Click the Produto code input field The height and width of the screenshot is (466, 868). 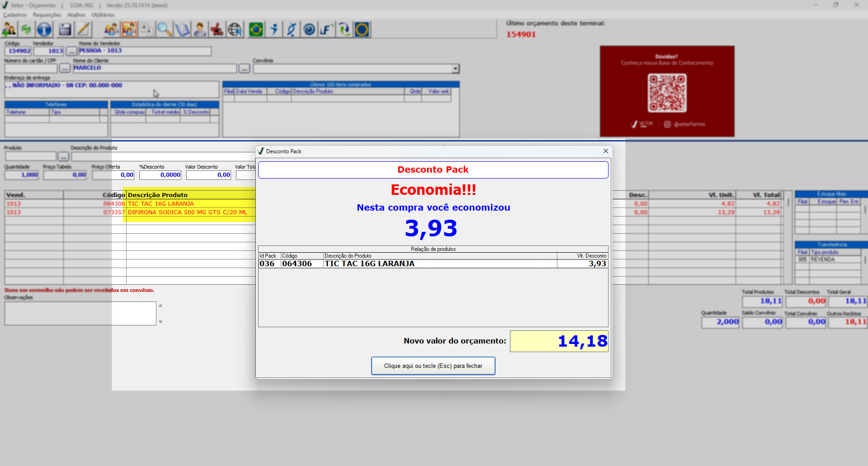point(31,156)
